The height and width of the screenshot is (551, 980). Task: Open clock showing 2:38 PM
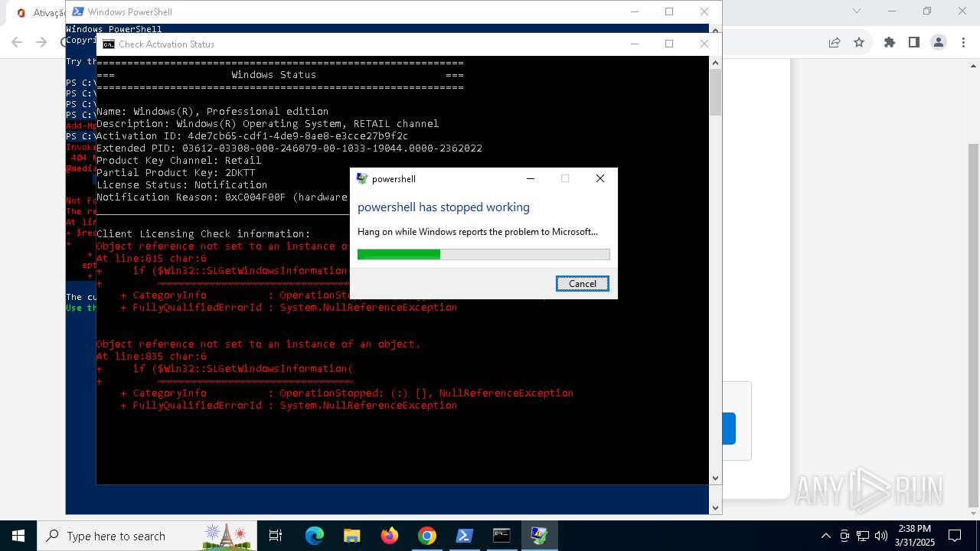click(x=915, y=536)
